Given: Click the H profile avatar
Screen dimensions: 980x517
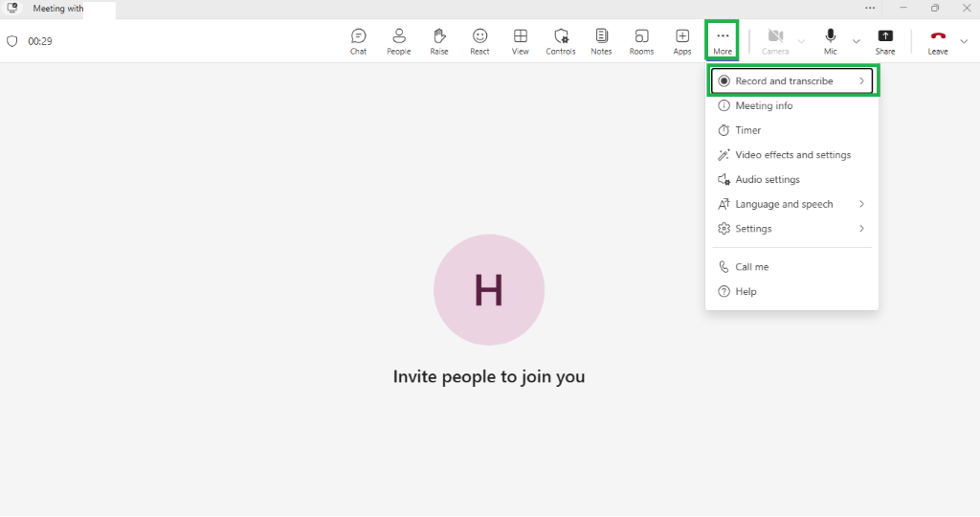Looking at the screenshot, I should 489,289.
